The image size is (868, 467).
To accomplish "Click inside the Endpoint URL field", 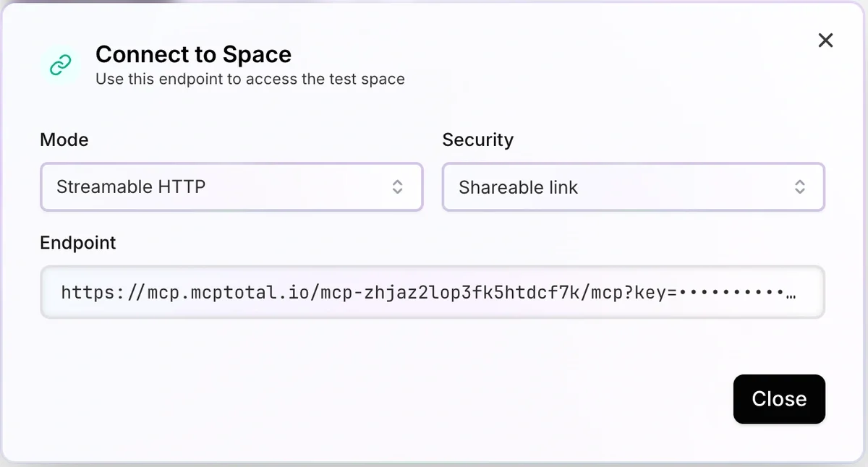I will click(x=432, y=293).
